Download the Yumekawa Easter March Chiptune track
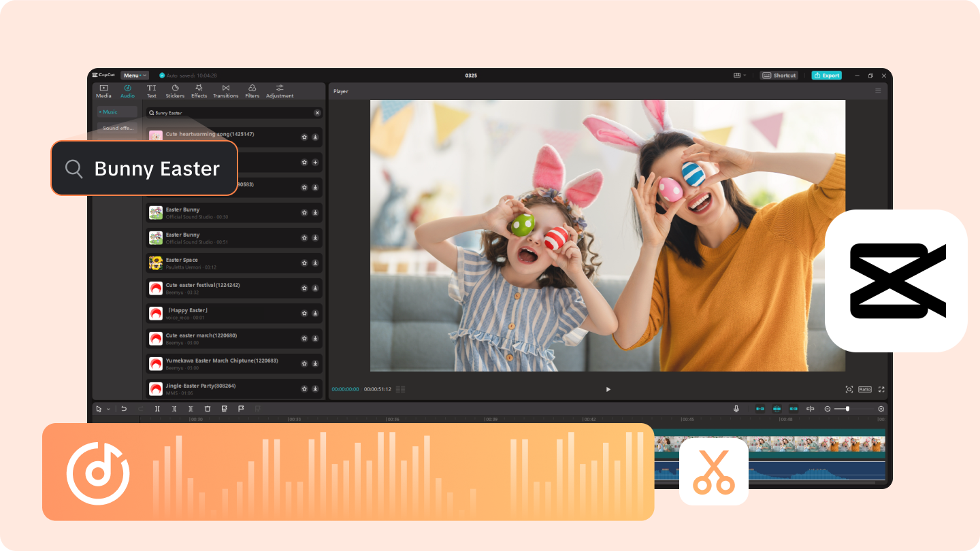The image size is (980, 551). [x=315, y=364]
